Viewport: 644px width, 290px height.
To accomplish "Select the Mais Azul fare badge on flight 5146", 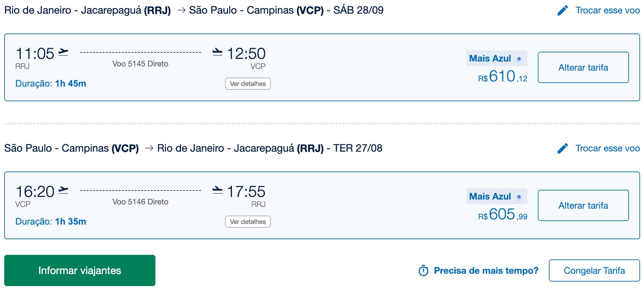I will point(497,196).
